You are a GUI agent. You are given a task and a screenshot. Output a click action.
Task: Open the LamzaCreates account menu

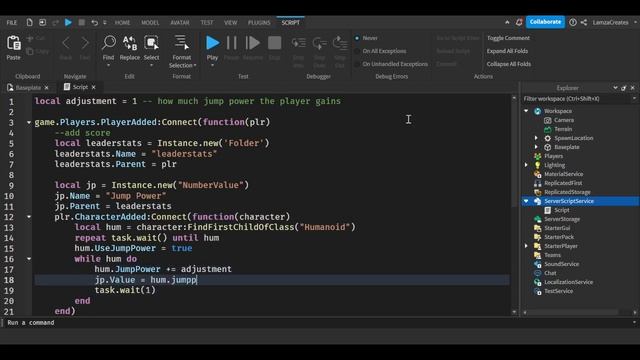[611, 22]
